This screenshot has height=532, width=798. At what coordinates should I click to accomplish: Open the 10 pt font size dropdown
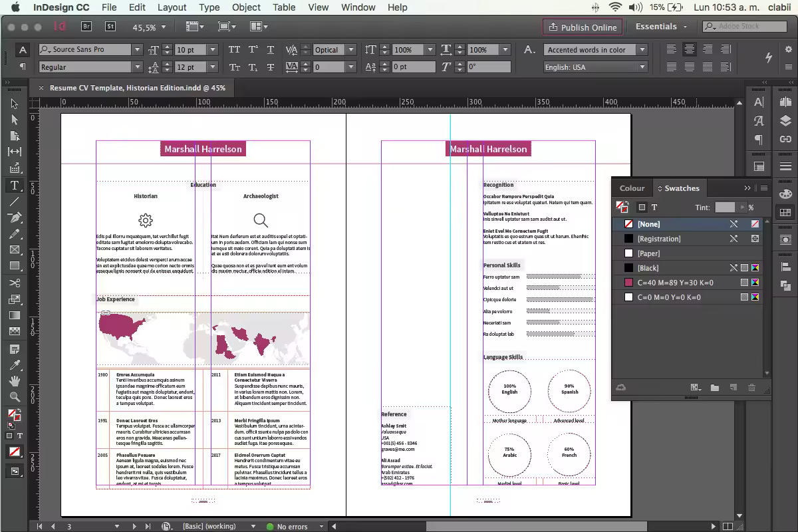[213, 50]
